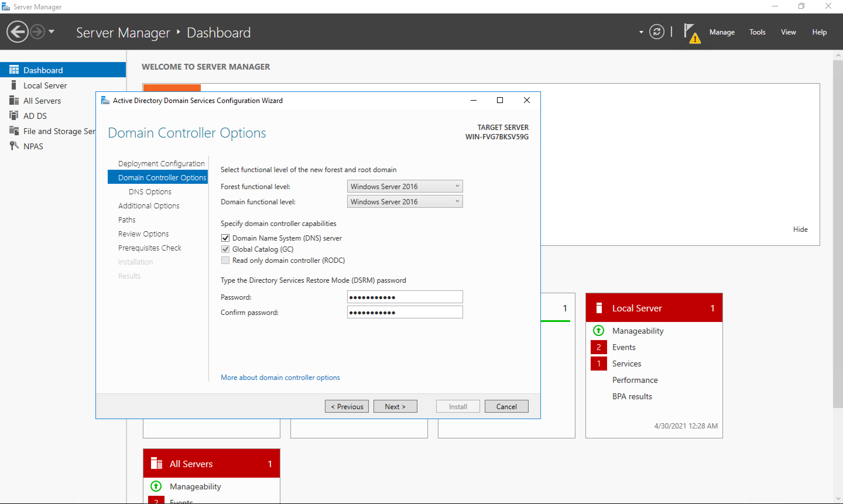Open Domain functional level dropdown
The width and height of the screenshot is (843, 504).
click(x=405, y=201)
